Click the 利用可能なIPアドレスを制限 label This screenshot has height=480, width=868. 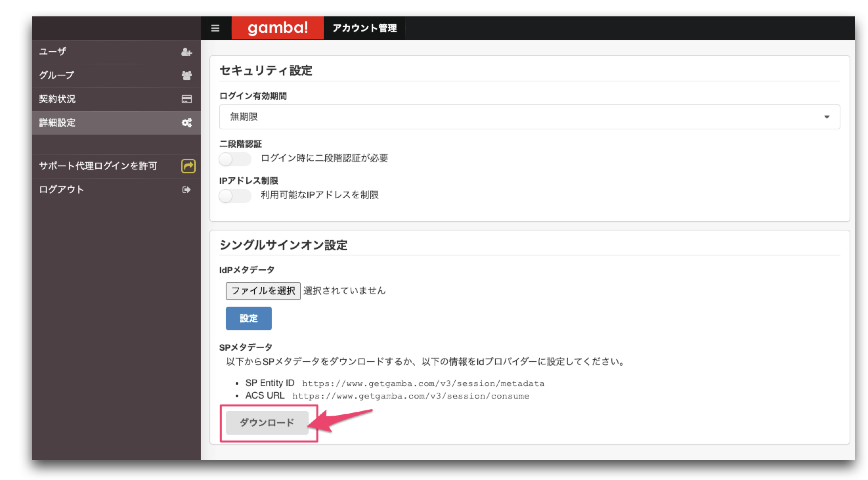(319, 195)
